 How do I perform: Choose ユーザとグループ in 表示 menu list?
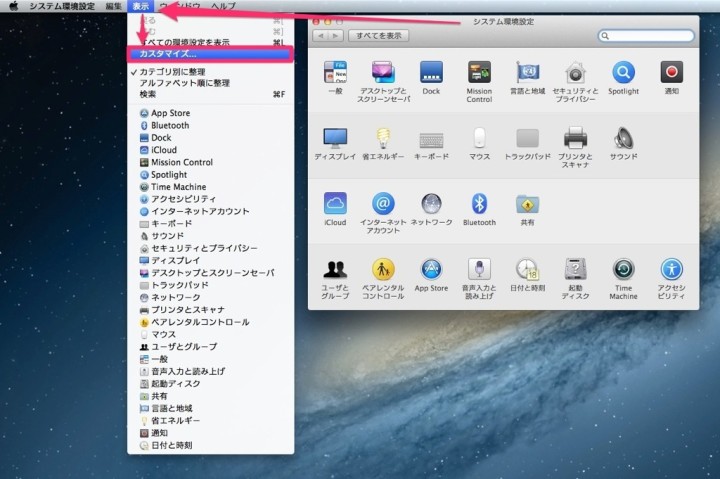(x=210, y=347)
